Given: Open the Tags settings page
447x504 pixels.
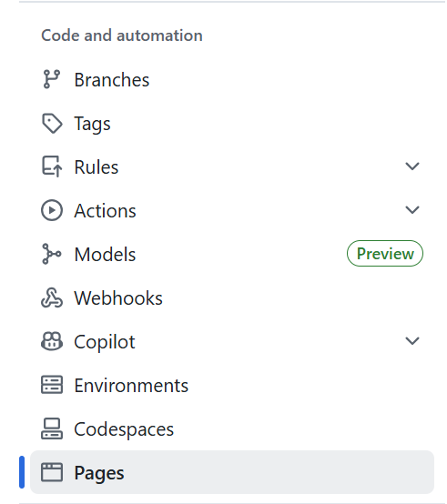Looking at the screenshot, I should tap(232, 123).
